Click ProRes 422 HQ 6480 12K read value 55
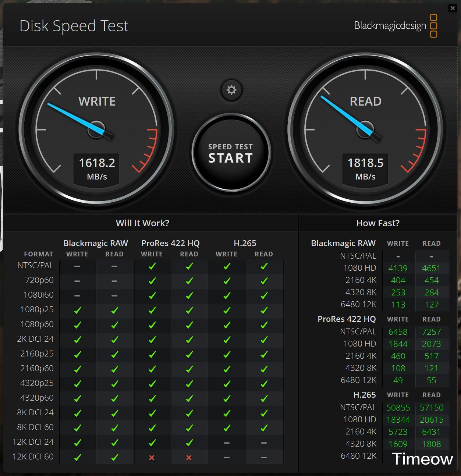 click(x=432, y=380)
